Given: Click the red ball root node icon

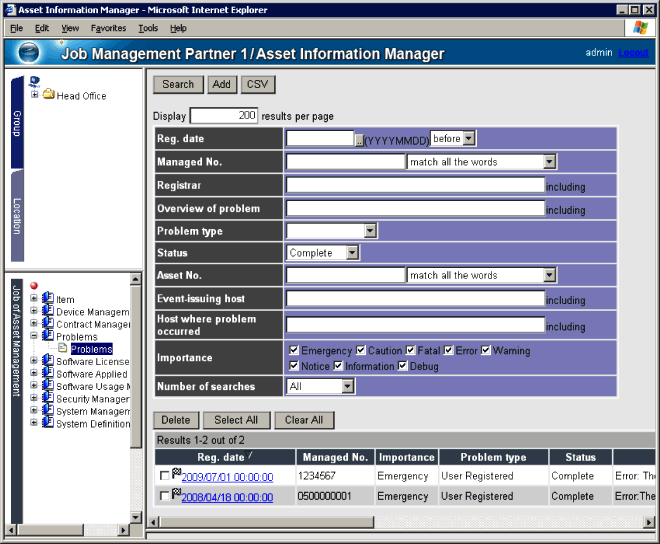Looking at the screenshot, I should (x=34, y=286).
